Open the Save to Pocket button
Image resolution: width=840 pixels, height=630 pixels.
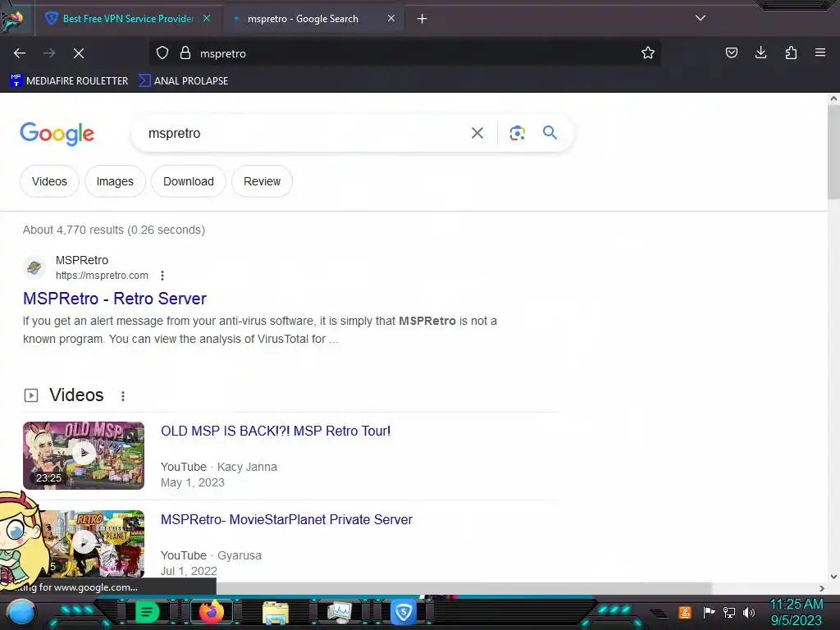tap(731, 52)
